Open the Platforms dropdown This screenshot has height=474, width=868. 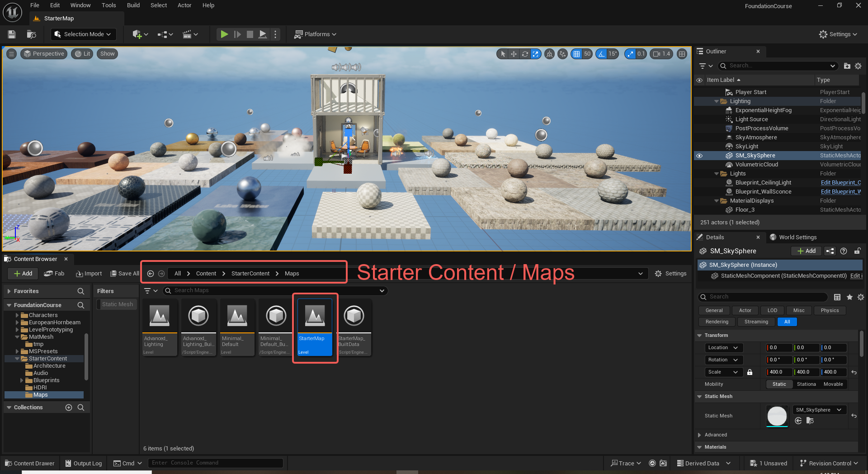[x=316, y=34]
